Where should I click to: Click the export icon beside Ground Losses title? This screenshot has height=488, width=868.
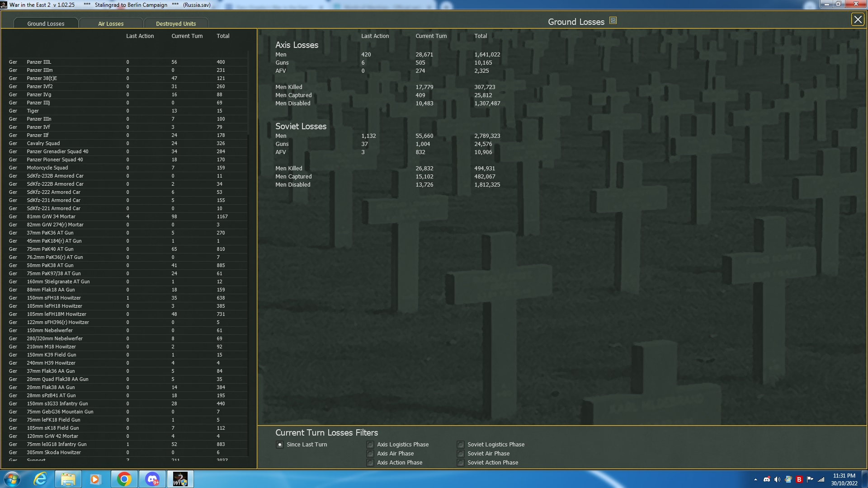coord(613,21)
